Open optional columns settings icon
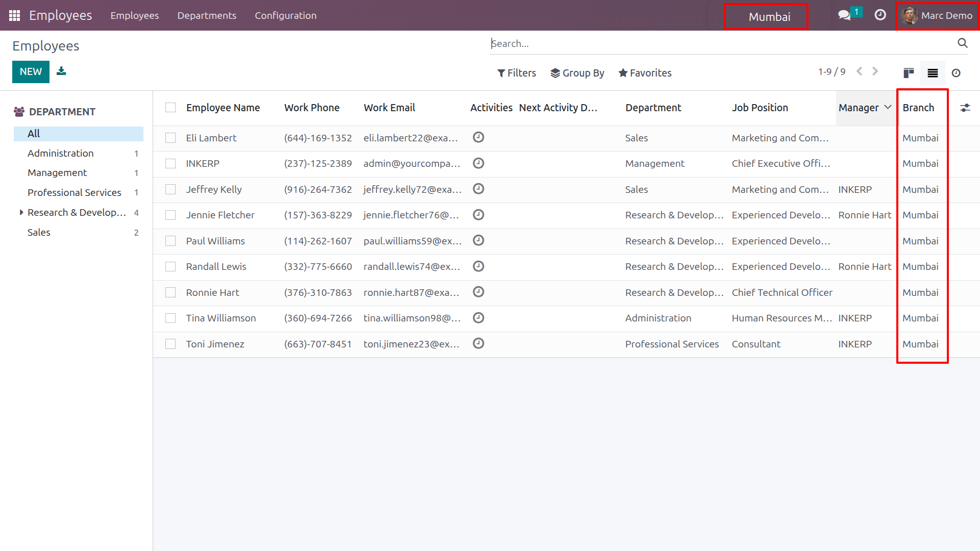This screenshot has height=551, width=980. coord(965,108)
